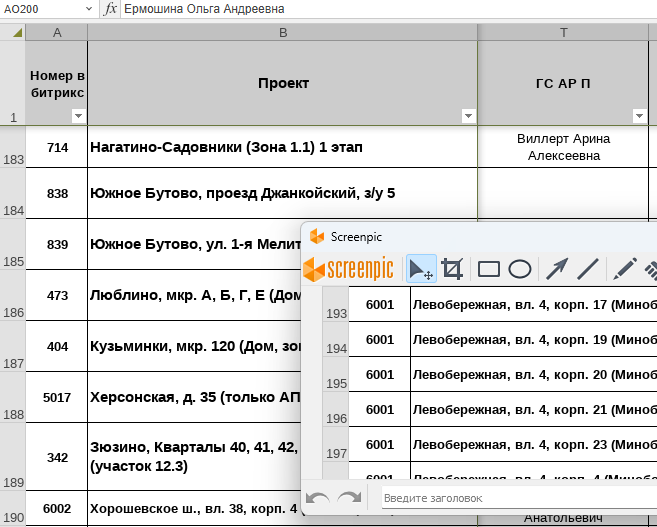The image size is (657, 527).
Task: Select column B header
Action: [x=283, y=33]
